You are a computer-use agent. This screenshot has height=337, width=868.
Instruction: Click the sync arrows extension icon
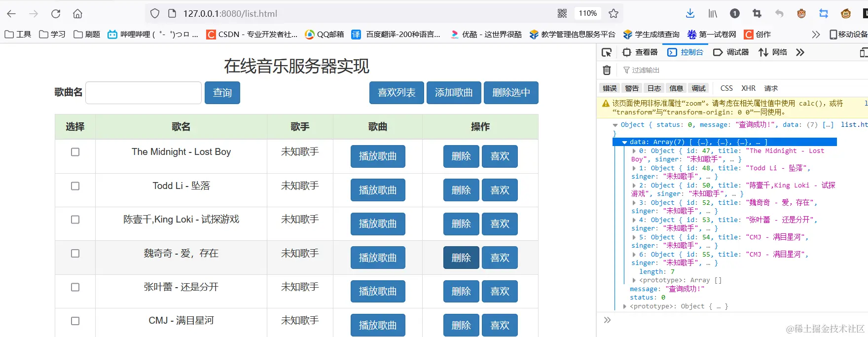(x=824, y=14)
